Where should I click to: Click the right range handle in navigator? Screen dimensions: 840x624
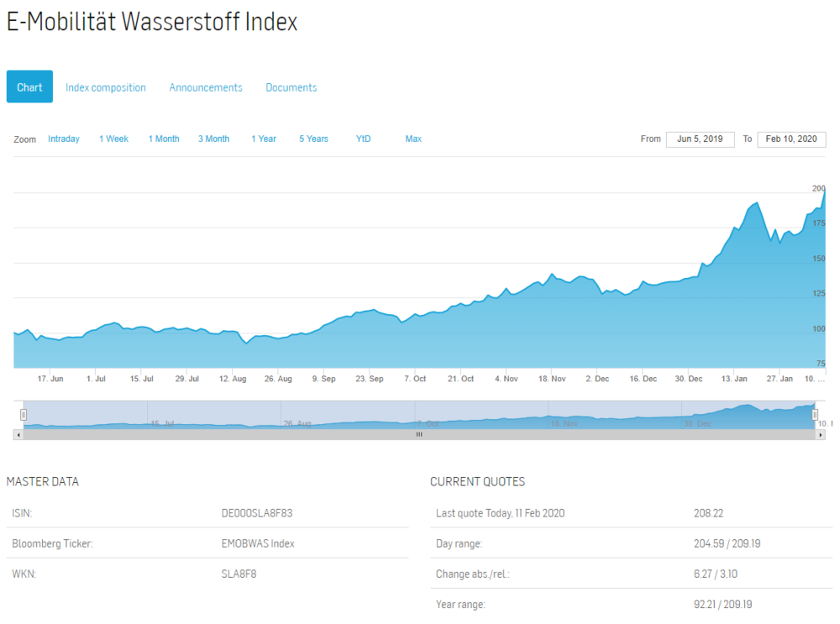815,415
